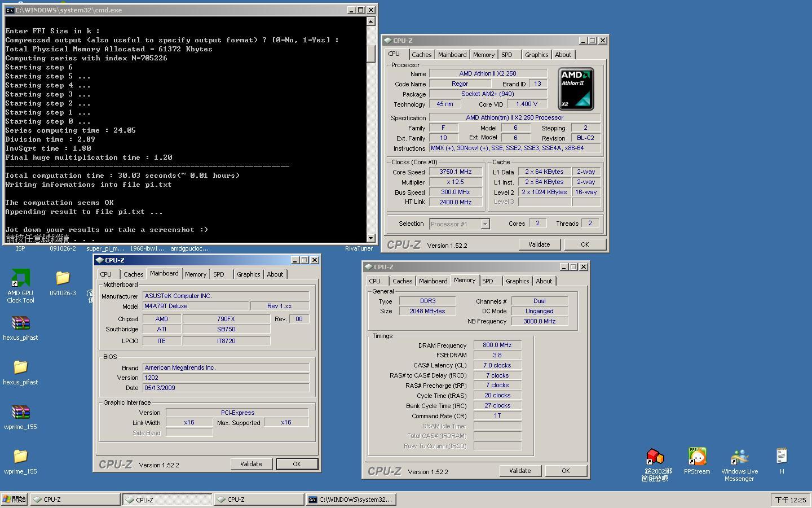Open Graphics tab in the CPU window
Viewport: 812px width, 508px height.
(x=536, y=55)
